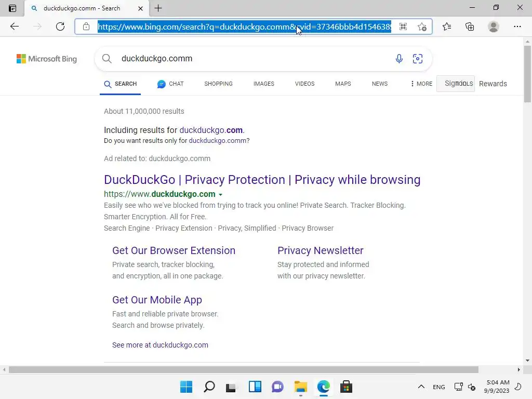
Task: Open Microsoft Store on taskbar
Action: [x=346, y=387]
